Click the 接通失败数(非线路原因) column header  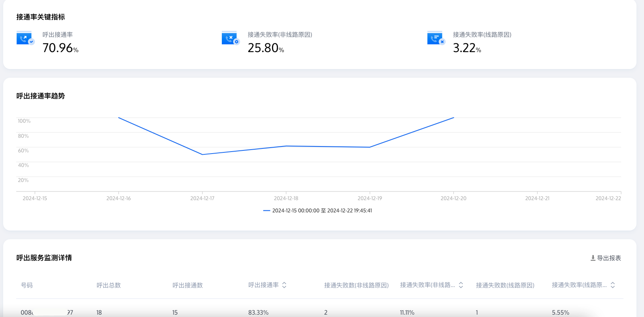[356, 285]
